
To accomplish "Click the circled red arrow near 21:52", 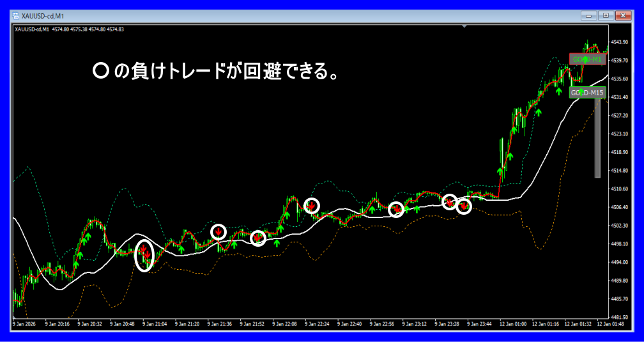I will tap(257, 238).
